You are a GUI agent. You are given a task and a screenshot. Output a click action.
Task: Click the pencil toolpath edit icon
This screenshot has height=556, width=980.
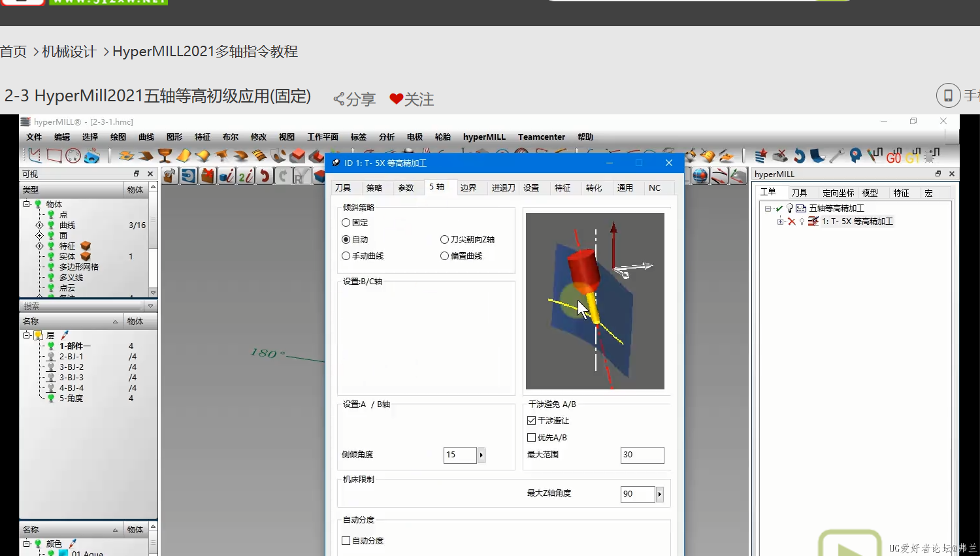point(874,155)
